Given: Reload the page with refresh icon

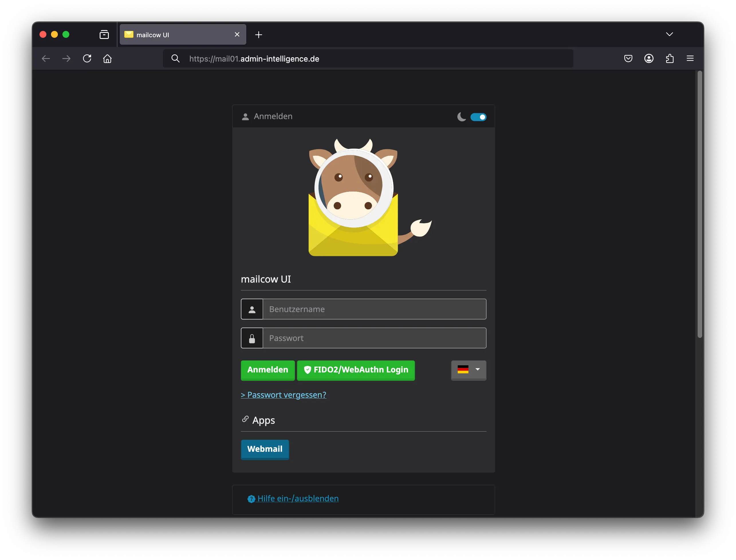Looking at the screenshot, I should 87,59.
